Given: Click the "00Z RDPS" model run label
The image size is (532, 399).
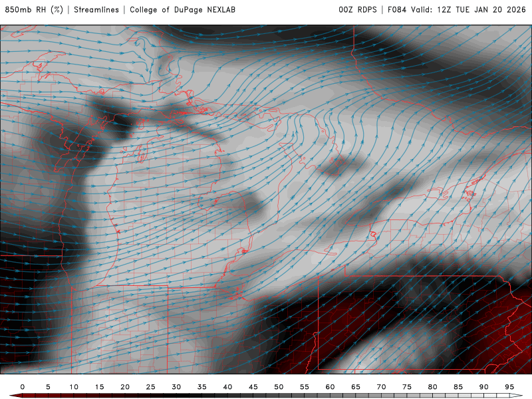Looking at the screenshot, I should tap(358, 10).
